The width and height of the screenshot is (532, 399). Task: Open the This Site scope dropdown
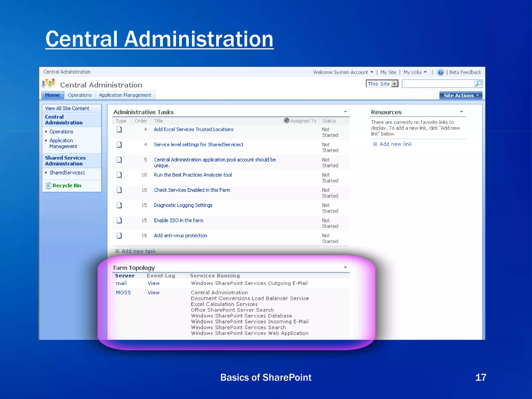pyautogui.click(x=395, y=84)
